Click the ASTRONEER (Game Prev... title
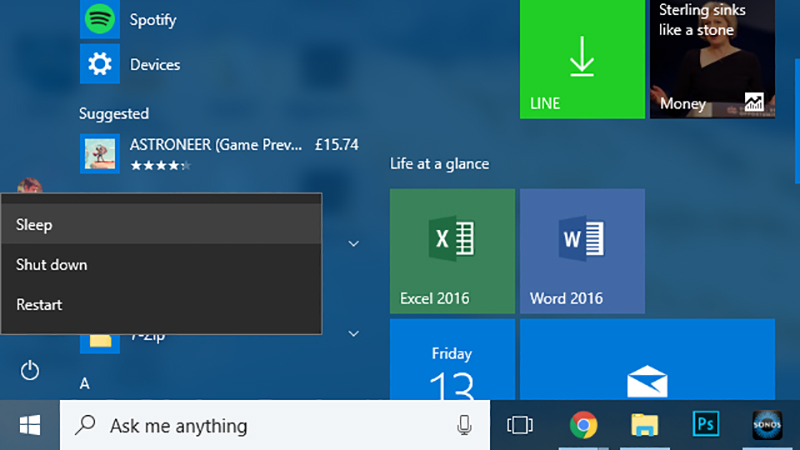800x450 pixels. tap(215, 145)
